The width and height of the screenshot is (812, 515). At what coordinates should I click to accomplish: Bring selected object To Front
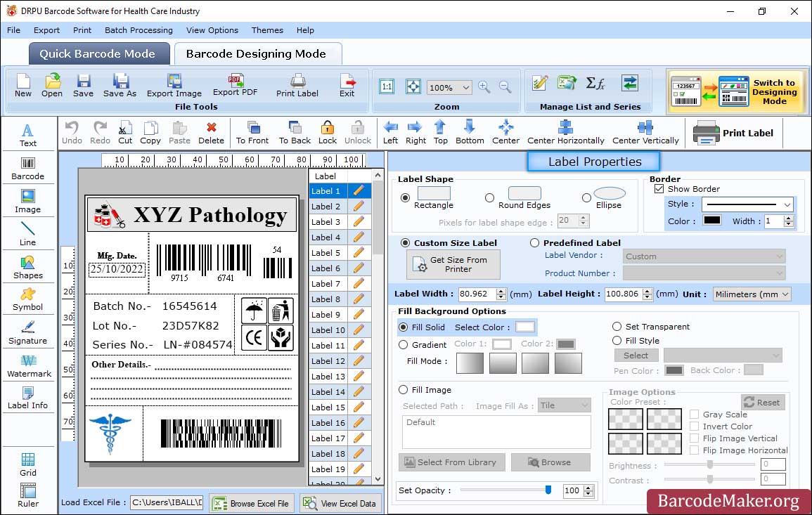point(252,131)
